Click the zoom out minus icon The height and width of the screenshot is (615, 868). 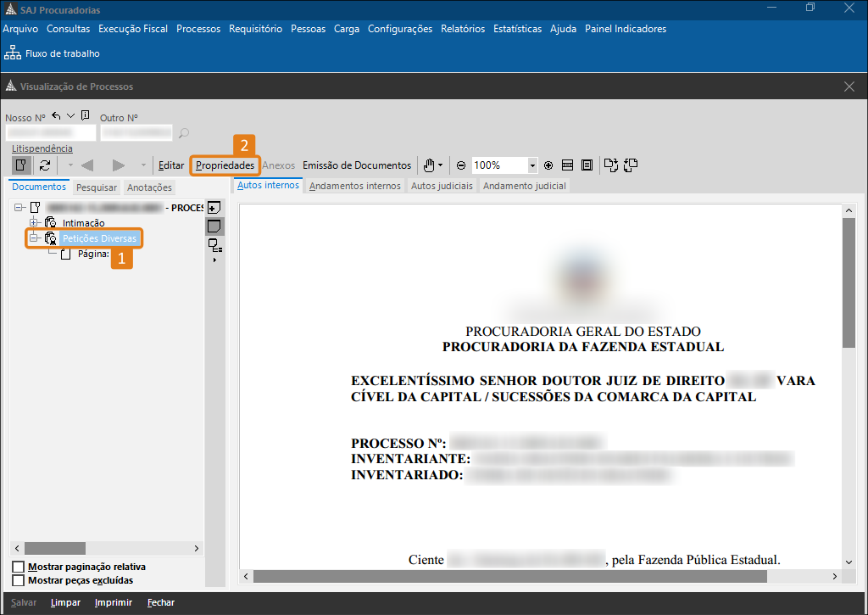461,165
